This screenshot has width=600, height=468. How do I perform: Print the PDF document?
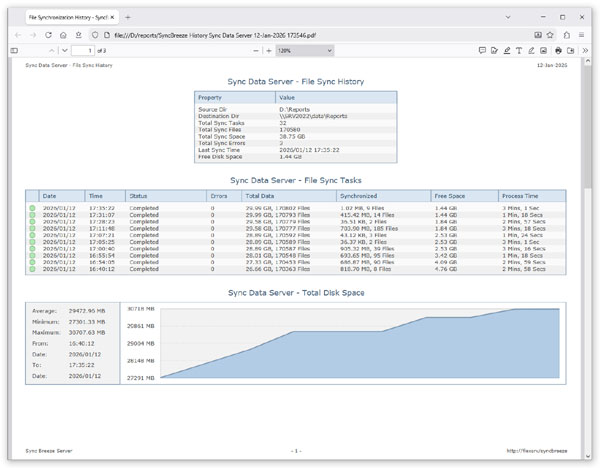tap(558, 51)
